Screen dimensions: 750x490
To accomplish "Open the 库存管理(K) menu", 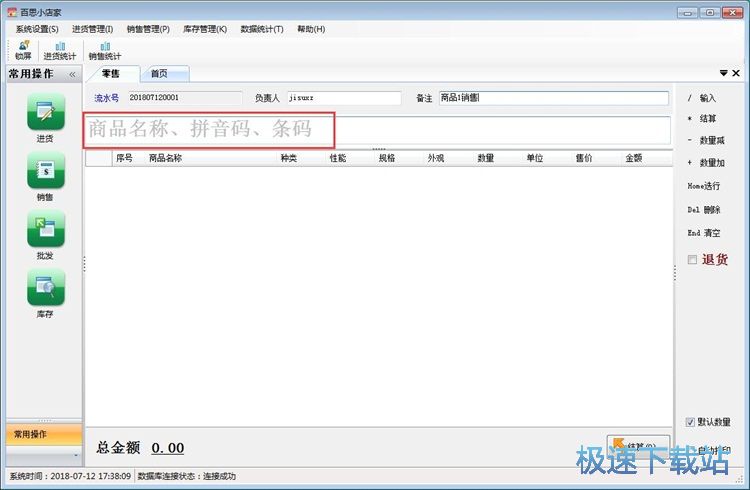I will (x=205, y=29).
